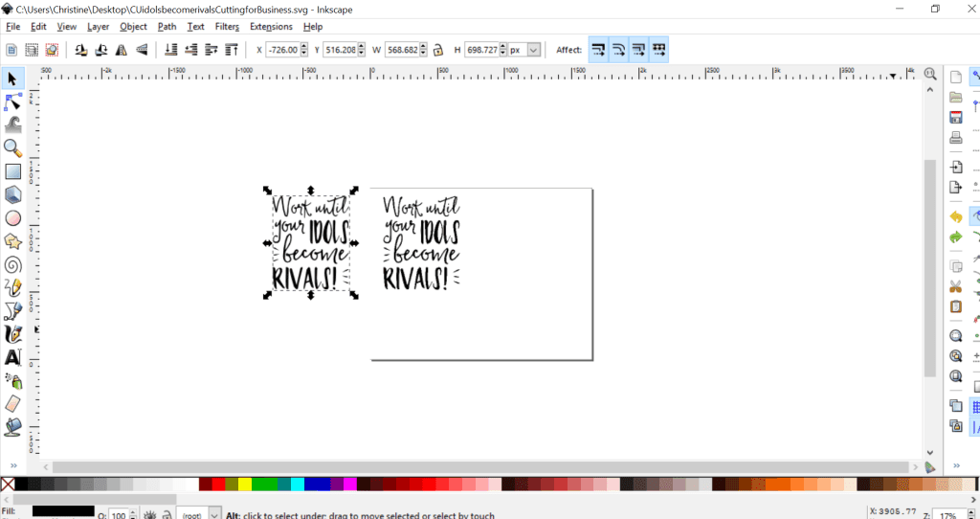Expand hidden commands bar chevron
The height and width of the screenshot is (519, 980).
[956, 465]
